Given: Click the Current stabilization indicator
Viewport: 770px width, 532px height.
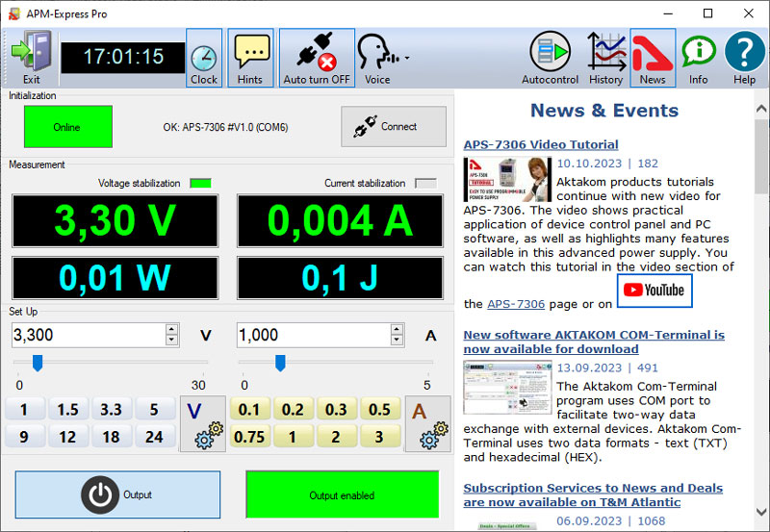Looking at the screenshot, I should pos(425,183).
